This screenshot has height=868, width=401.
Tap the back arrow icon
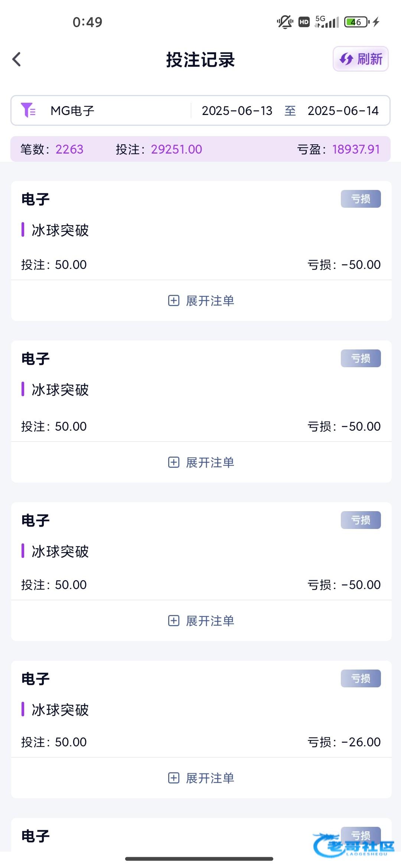(17, 59)
